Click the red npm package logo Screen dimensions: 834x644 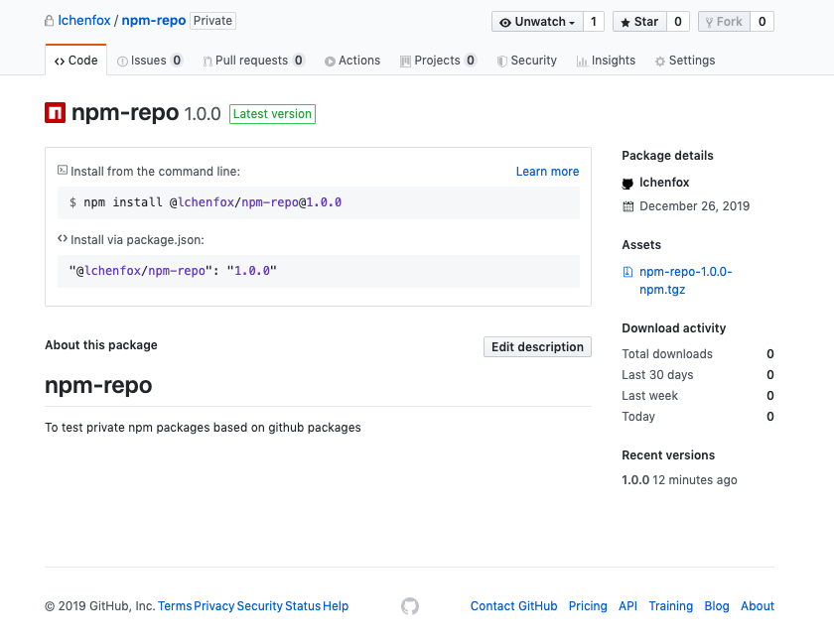point(56,113)
